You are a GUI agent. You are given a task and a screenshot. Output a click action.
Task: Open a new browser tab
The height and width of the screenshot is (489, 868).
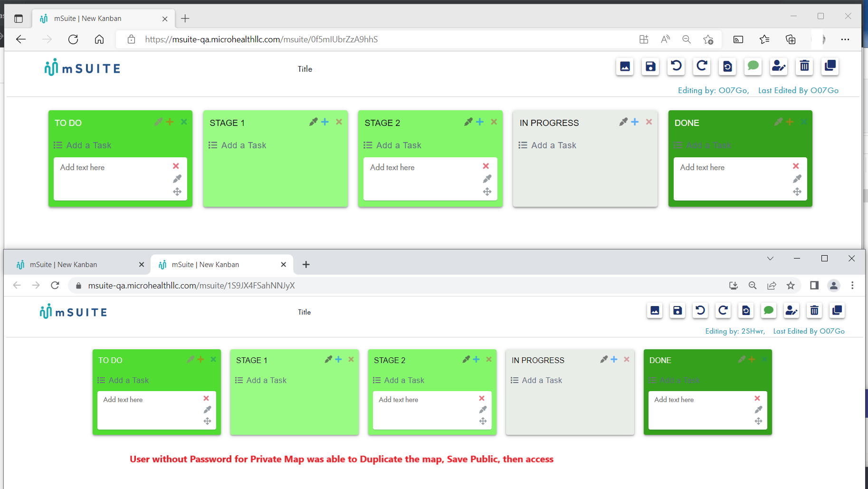[x=185, y=18]
